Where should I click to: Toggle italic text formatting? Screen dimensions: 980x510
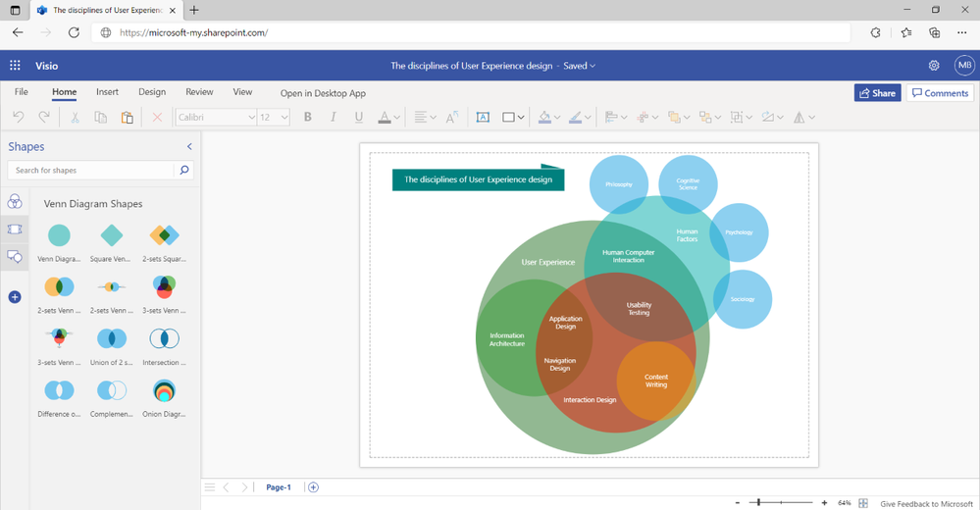334,118
